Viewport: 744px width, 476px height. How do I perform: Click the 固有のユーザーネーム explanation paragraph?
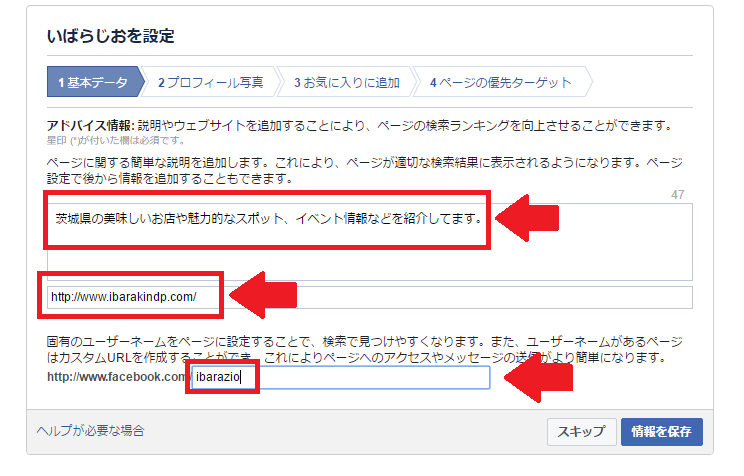point(364,349)
